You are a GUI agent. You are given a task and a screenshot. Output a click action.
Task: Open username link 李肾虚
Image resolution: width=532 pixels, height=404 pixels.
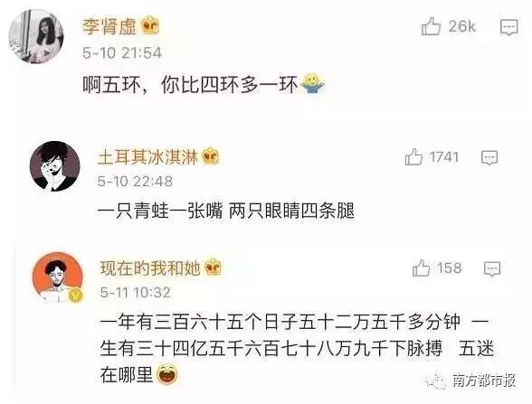109,26
